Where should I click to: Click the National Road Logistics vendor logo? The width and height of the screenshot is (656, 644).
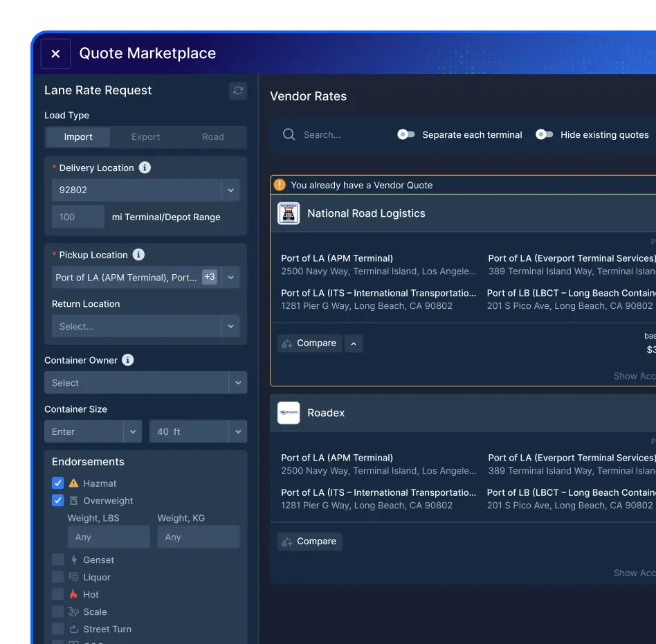click(x=289, y=213)
